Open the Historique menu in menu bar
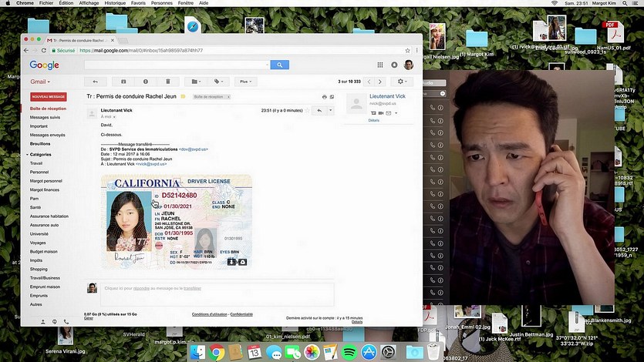Screen dimensions: 644x362 pos(115,4)
